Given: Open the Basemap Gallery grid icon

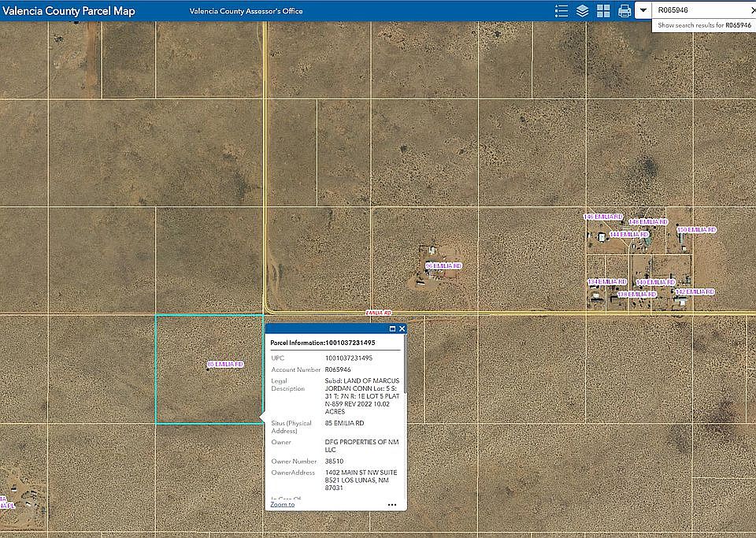Looking at the screenshot, I should [603, 11].
